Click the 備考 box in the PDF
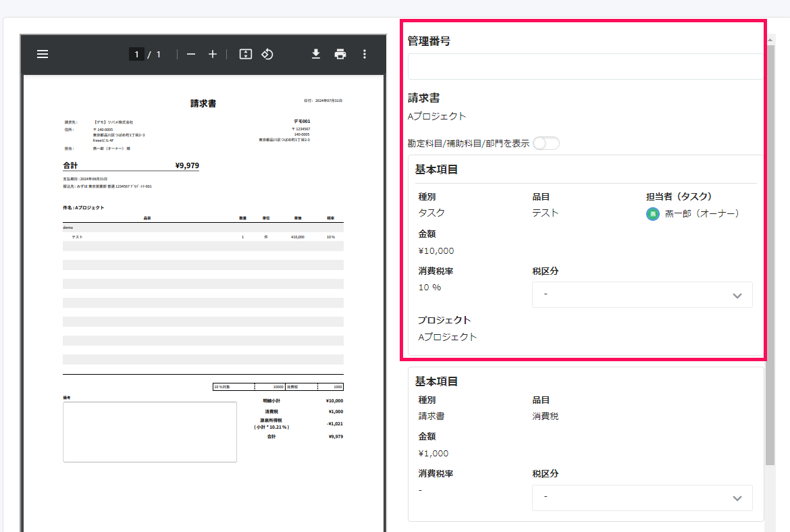 pyautogui.click(x=150, y=432)
